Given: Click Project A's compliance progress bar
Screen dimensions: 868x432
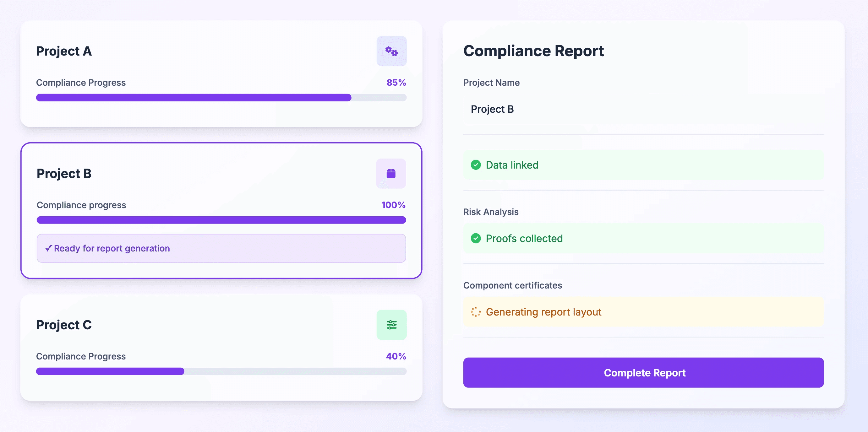Looking at the screenshot, I should [221, 98].
